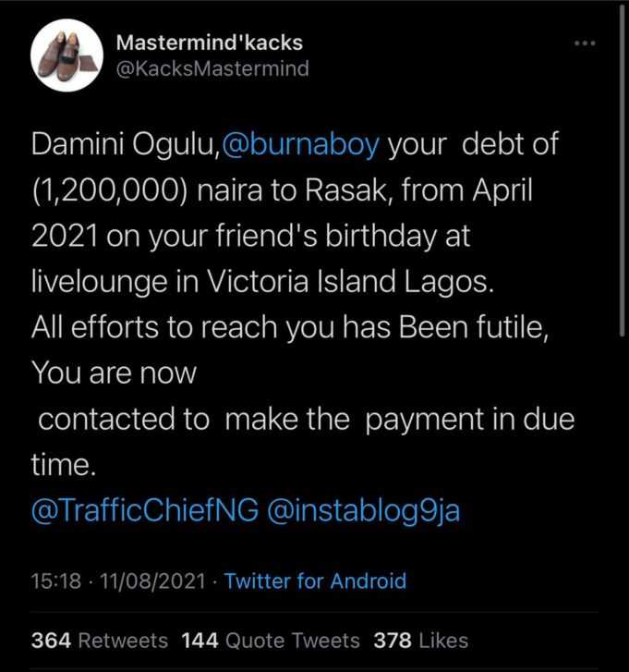The image size is (629, 672).
Task: Click the Mastermind'kacks display name
Action: [x=211, y=43]
